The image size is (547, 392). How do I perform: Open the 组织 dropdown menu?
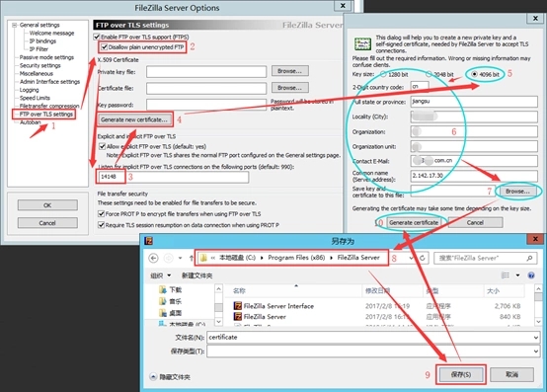tap(161, 275)
